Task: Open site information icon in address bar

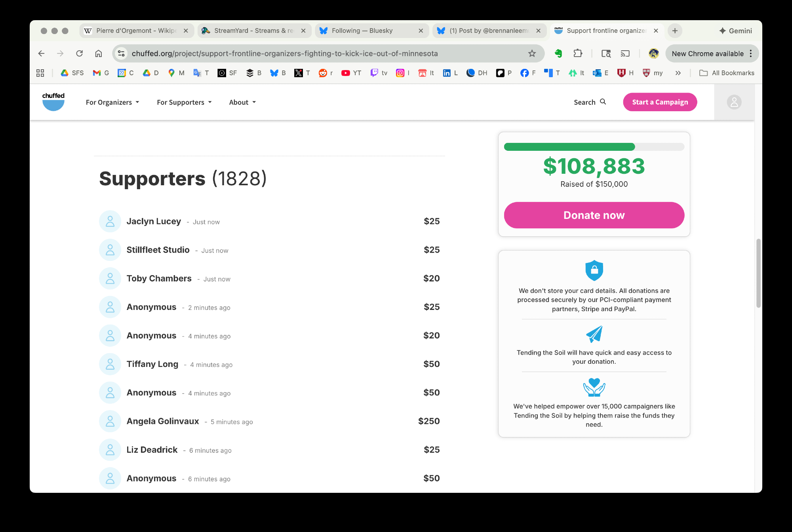Action: point(122,53)
